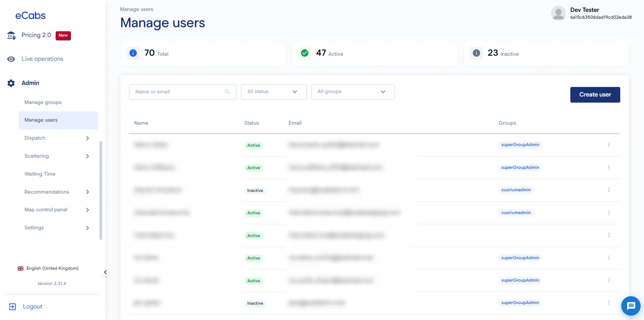Click the Create user button
This screenshot has height=320, width=644.
pyautogui.click(x=595, y=95)
